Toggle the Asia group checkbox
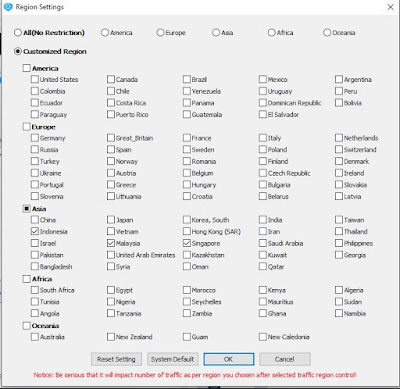This screenshot has height=389, width=400. (x=26, y=209)
